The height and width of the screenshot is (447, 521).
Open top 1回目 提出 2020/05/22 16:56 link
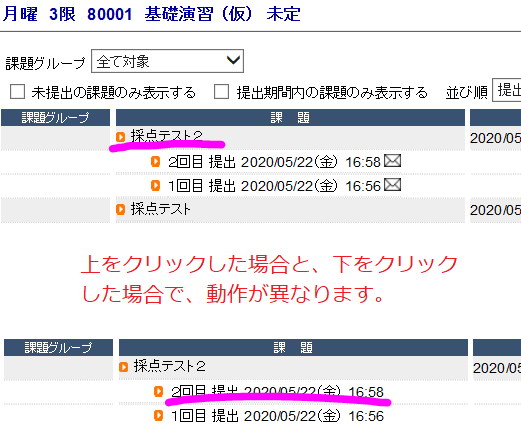pos(274,186)
